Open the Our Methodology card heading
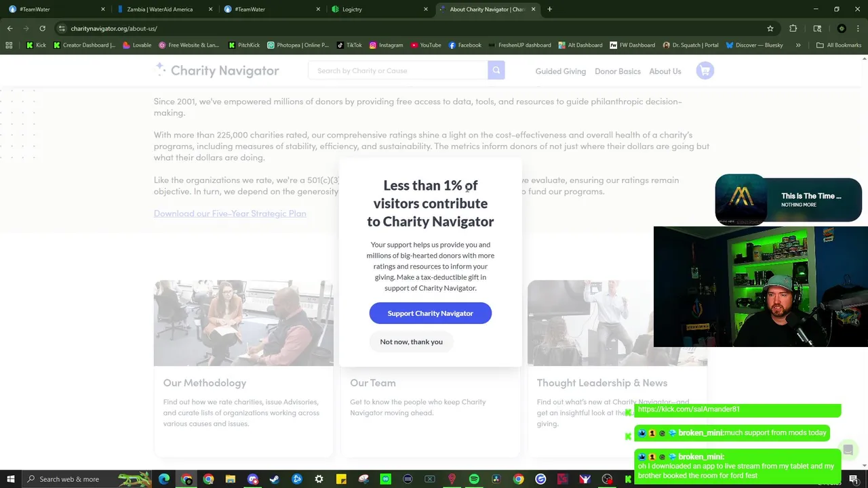The image size is (868, 488). 204,383
